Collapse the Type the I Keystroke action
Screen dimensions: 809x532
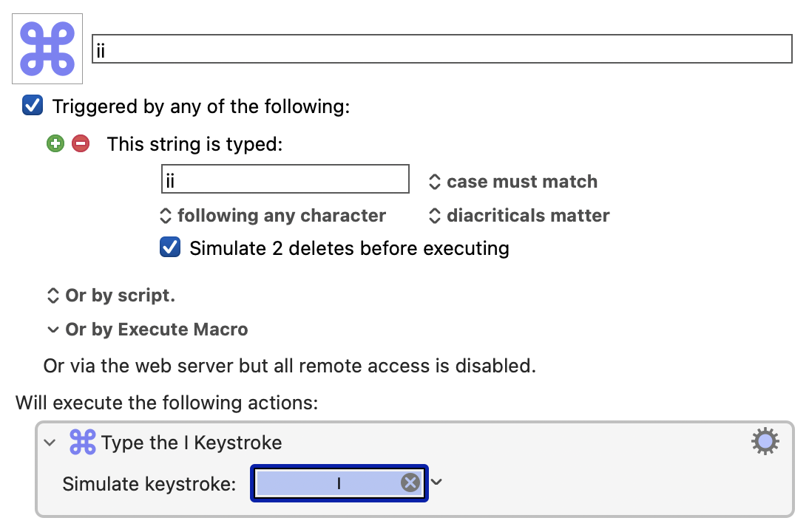[x=50, y=443]
